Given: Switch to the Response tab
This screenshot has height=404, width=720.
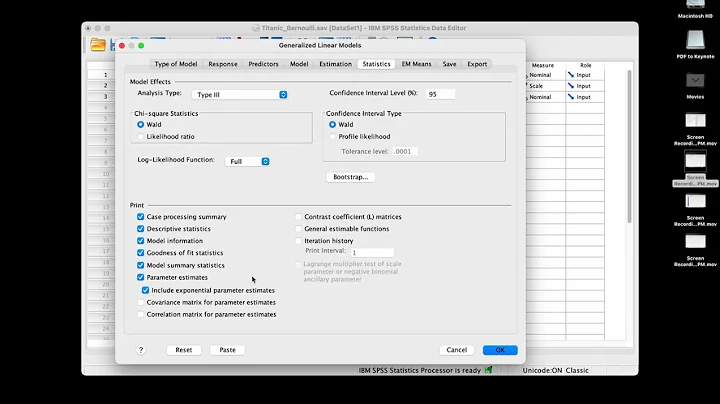Looking at the screenshot, I should 223,64.
